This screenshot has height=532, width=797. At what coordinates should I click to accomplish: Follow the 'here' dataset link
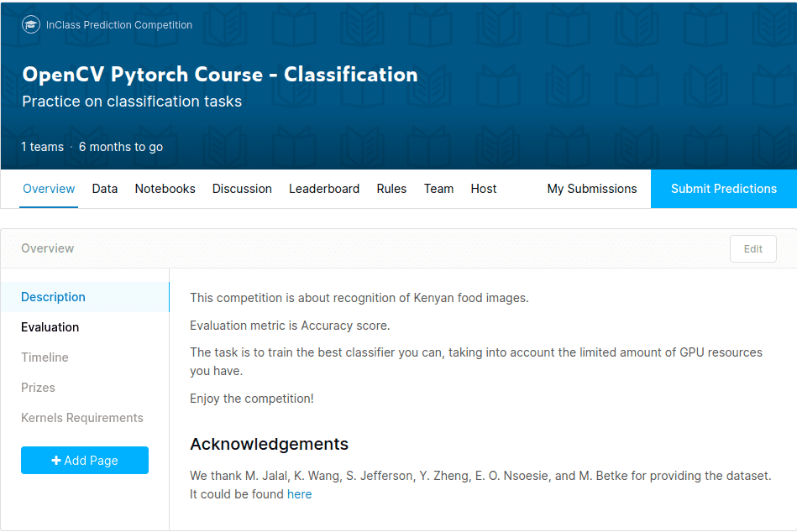pos(299,494)
